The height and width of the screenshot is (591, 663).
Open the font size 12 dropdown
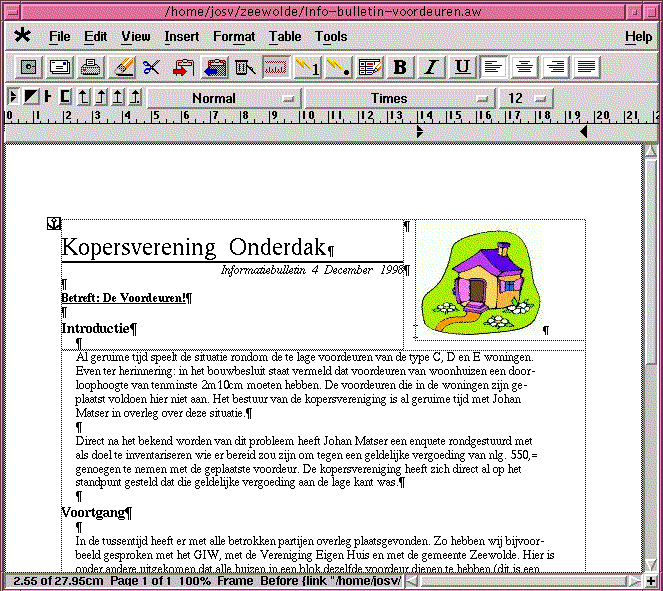tap(526, 98)
